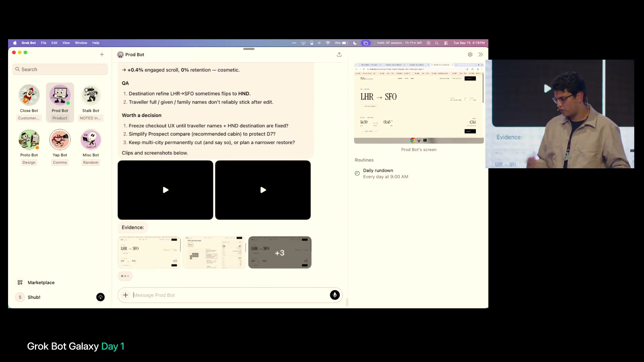Click the Daily rundown routine
Screen dimensions: 644x362
[385, 173]
